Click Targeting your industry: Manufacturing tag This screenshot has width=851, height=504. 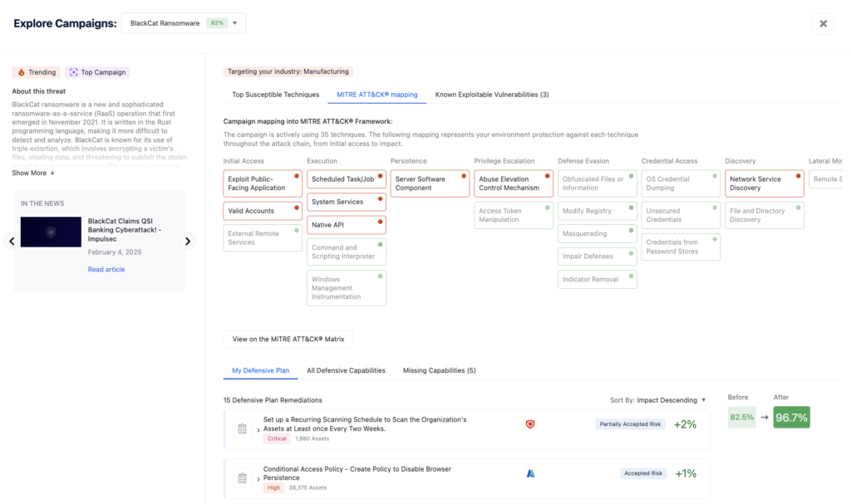coord(288,71)
